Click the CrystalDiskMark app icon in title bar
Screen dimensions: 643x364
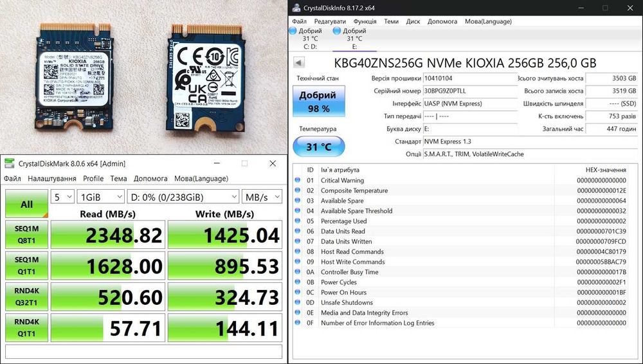pyautogui.click(x=9, y=163)
